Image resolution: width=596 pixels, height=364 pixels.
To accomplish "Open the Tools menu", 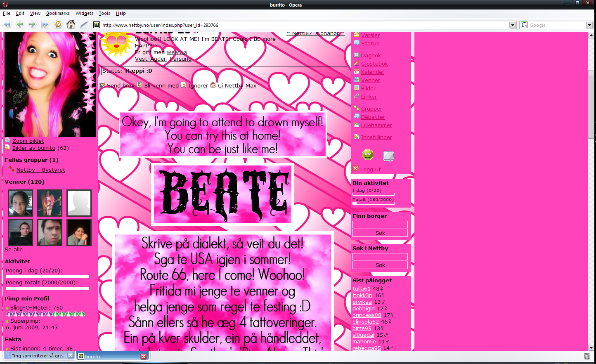I will pyautogui.click(x=104, y=13).
